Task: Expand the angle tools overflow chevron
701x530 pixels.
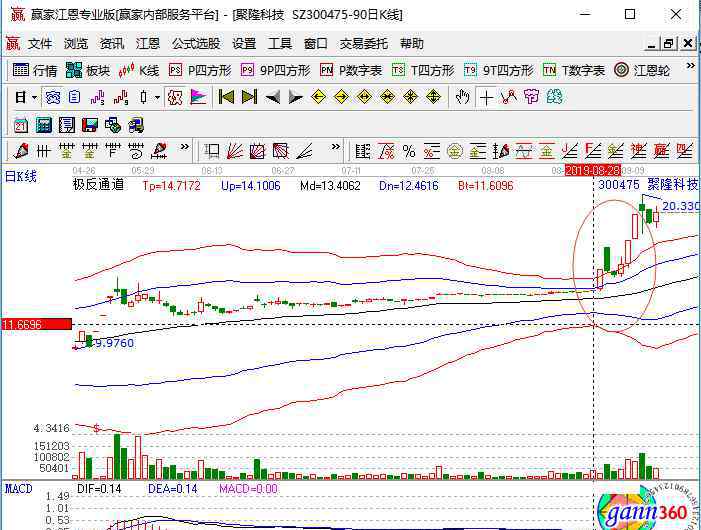Action: pos(336,147)
